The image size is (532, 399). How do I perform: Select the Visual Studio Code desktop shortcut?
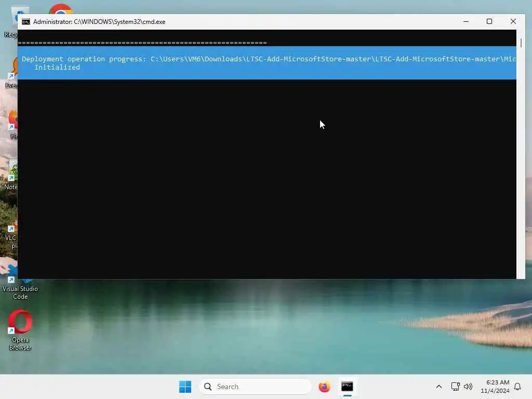(x=20, y=283)
